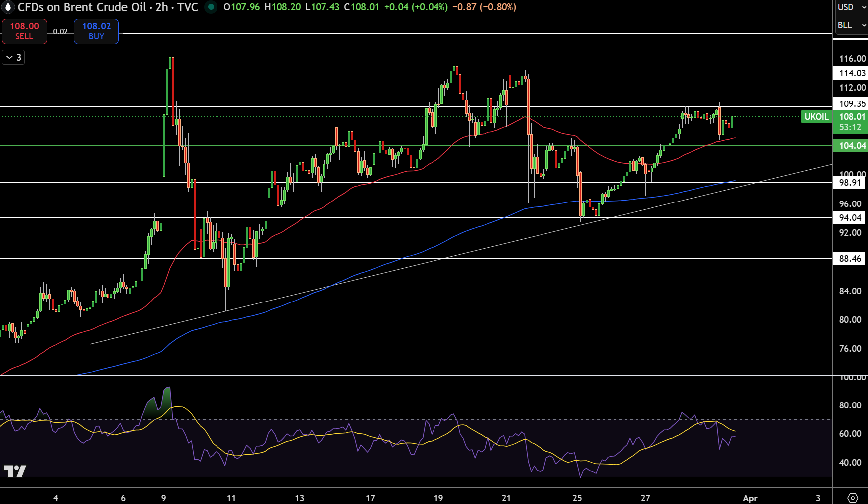Select the 94.04 horizontal line price label

point(850,218)
